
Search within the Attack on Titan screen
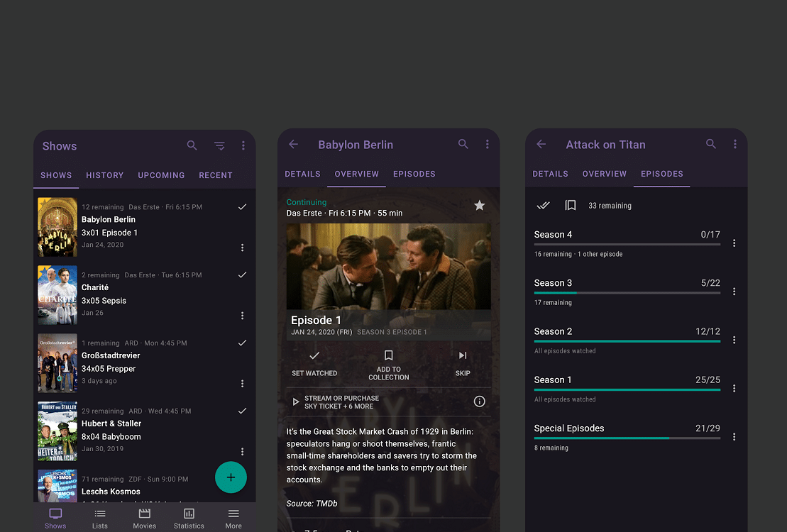coord(711,145)
